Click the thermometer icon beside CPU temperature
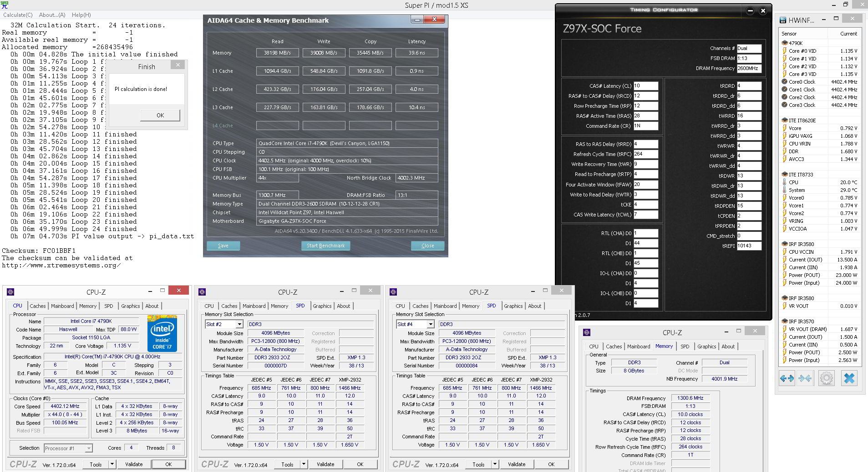Viewport: 868px width, 472px height. click(x=785, y=182)
